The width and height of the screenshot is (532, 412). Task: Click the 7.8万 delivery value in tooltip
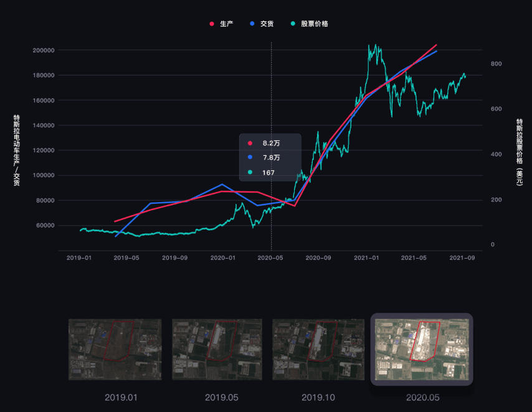point(271,158)
